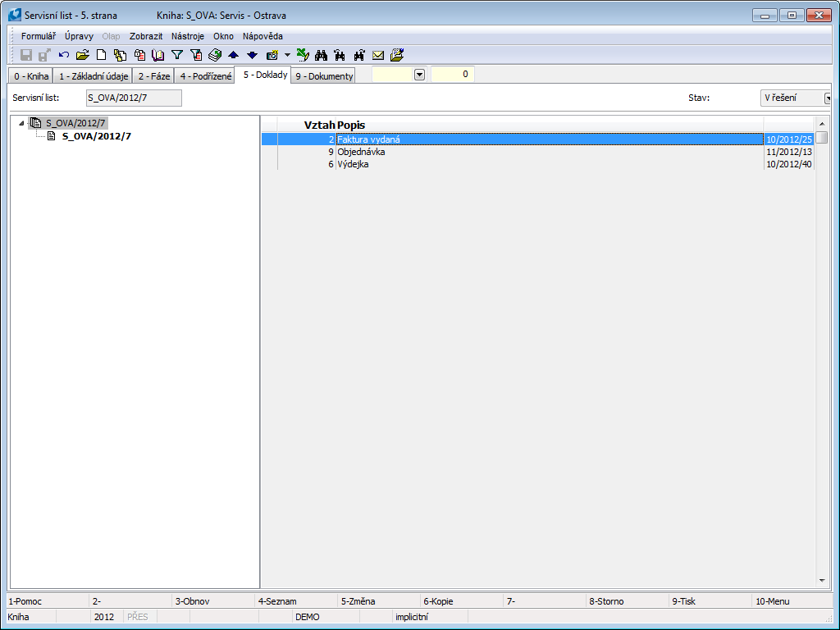Switch to the 2 - Fáze tab
The image size is (840, 630).
tap(153, 76)
